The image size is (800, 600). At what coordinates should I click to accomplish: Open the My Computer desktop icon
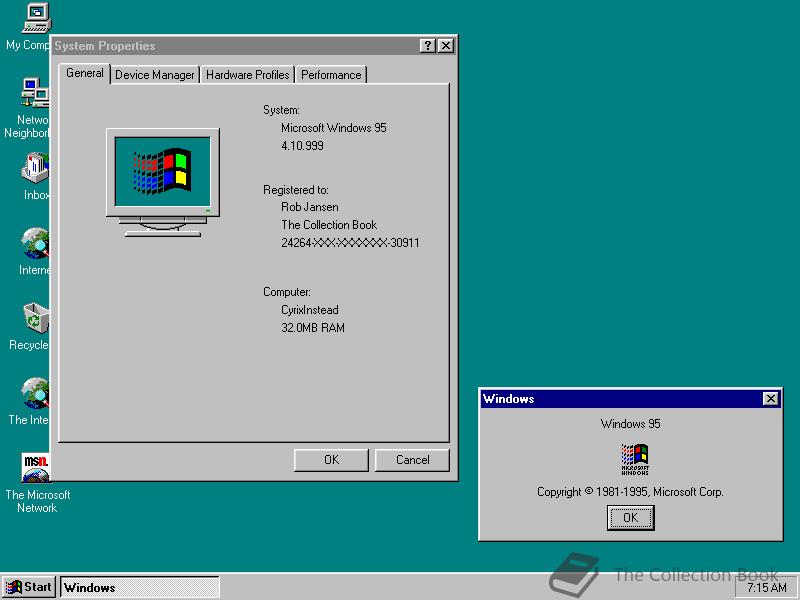point(34,18)
